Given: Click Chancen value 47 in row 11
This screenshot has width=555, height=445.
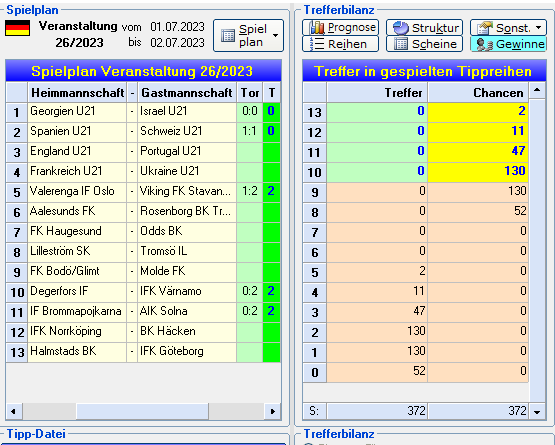Looking at the screenshot, I should (x=478, y=153).
